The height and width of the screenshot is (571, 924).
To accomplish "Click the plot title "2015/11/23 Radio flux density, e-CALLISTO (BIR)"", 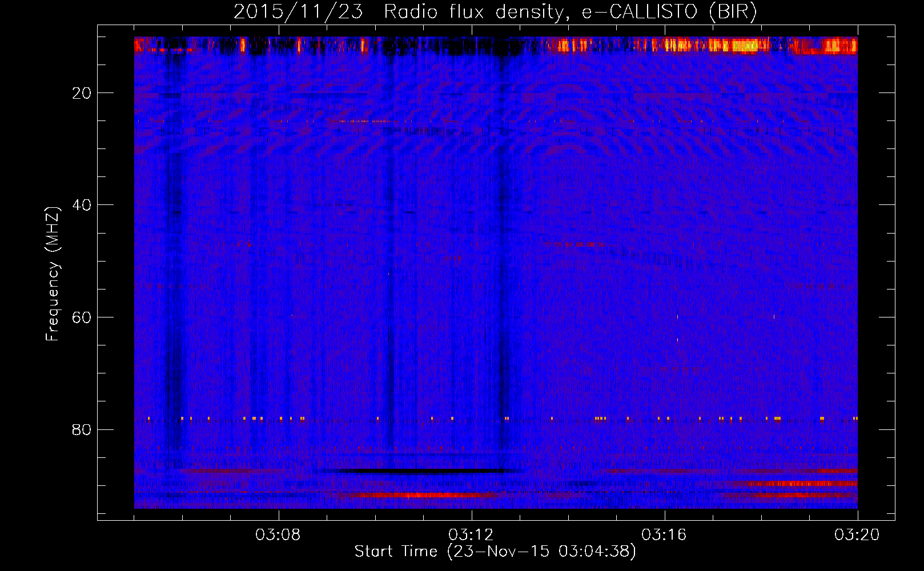I will click(495, 11).
